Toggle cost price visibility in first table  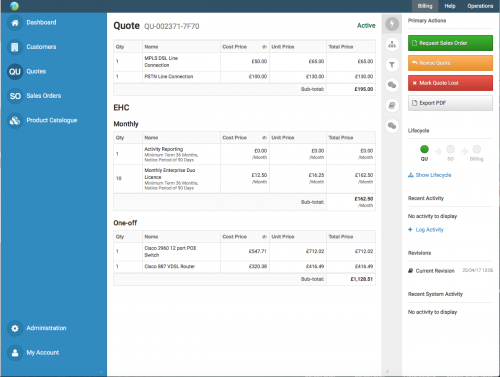pos(264,47)
